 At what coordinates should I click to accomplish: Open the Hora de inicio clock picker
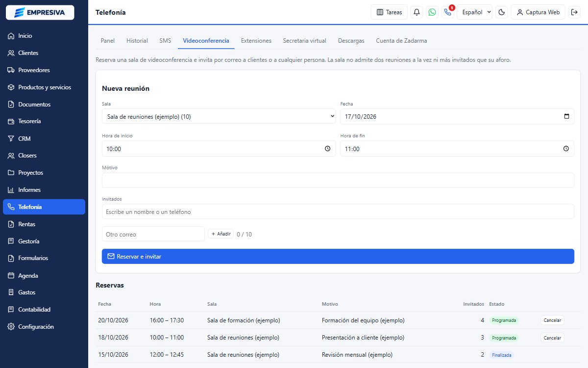(x=328, y=149)
